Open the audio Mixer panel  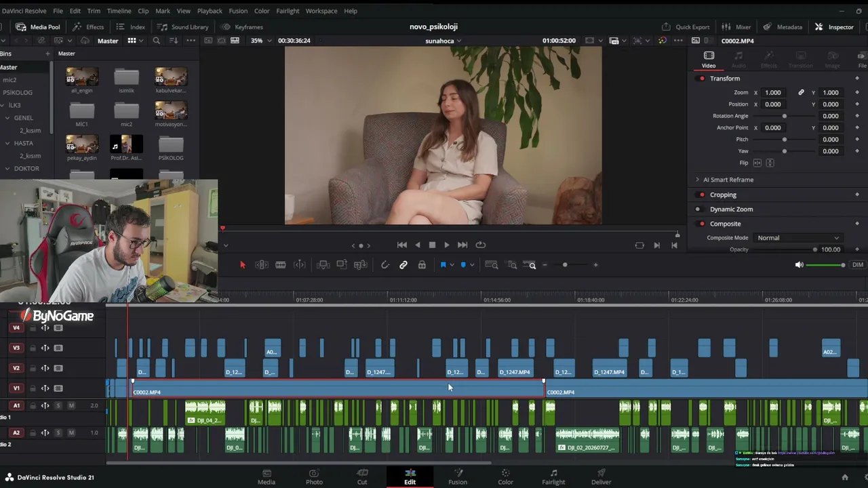pyautogui.click(x=736, y=27)
